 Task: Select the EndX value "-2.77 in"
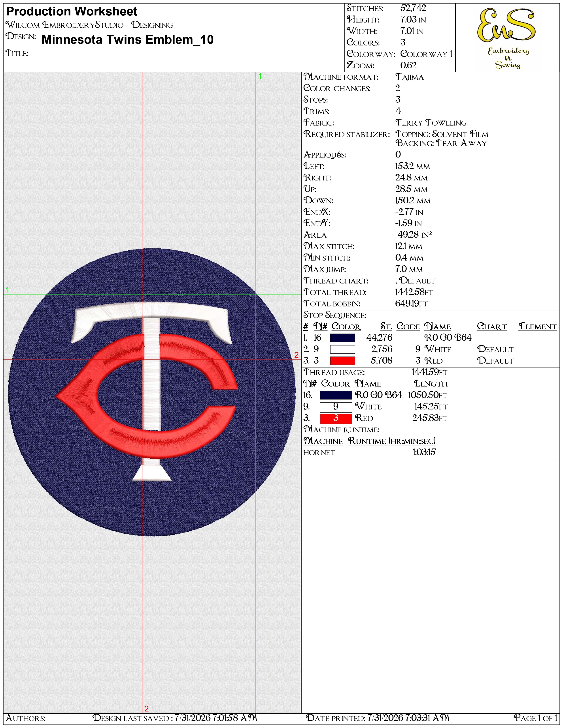tap(409, 212)
